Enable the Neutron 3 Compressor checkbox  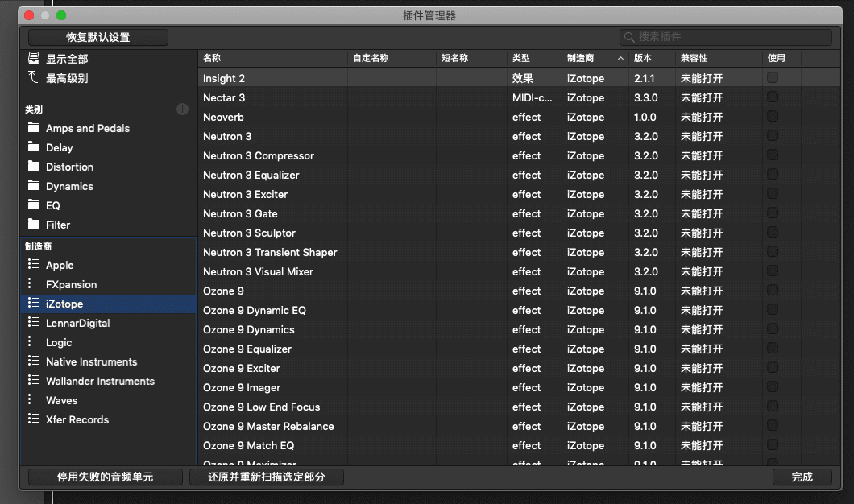tap(773, 155)
